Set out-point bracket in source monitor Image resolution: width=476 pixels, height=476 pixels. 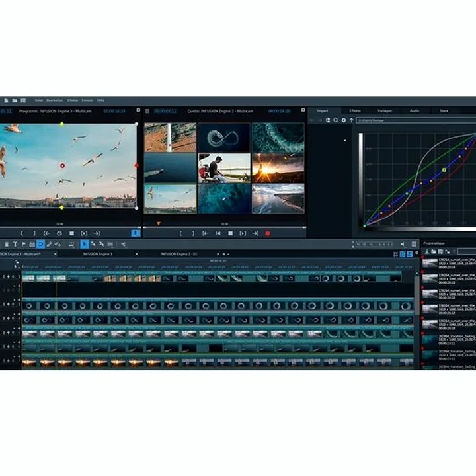point(193,233)
